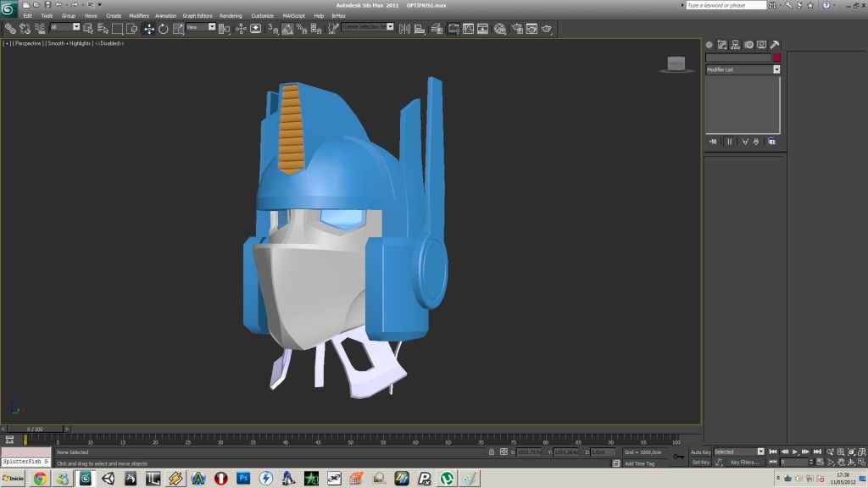Click the Perspective viewport label
Viewport: 868px width, 488px height.
pyautogui.click(x=28, y=43)
